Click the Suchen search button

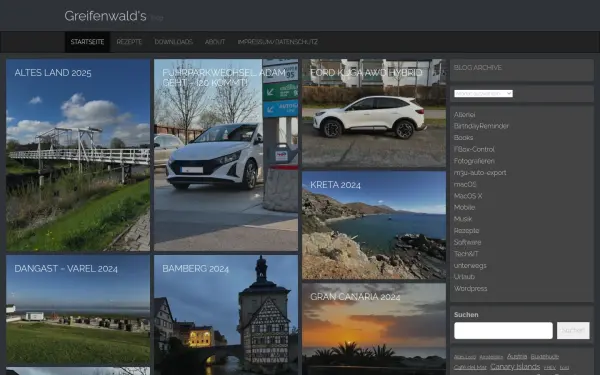coord(573,330)
